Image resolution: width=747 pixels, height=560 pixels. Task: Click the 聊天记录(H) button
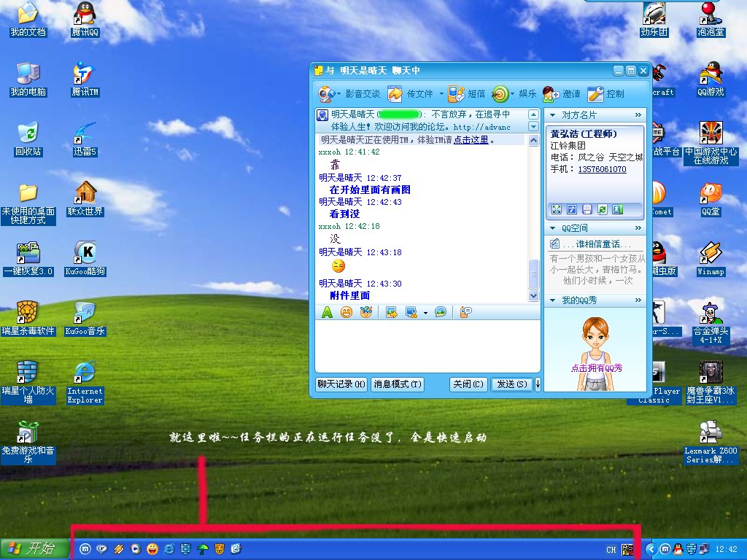[x=341, y=384]
